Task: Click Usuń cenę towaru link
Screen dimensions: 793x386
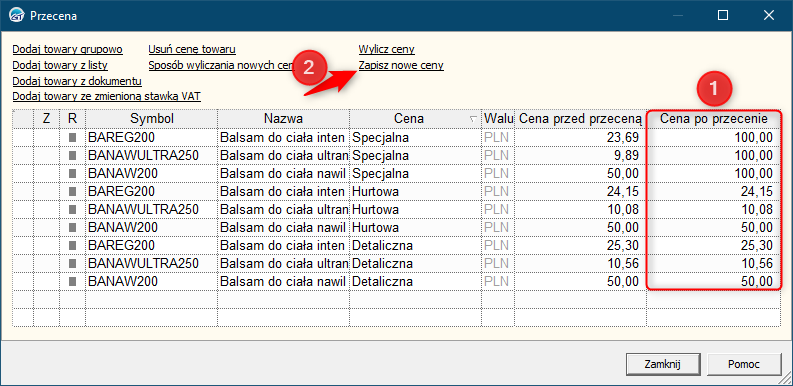Action: coord(192,50)
